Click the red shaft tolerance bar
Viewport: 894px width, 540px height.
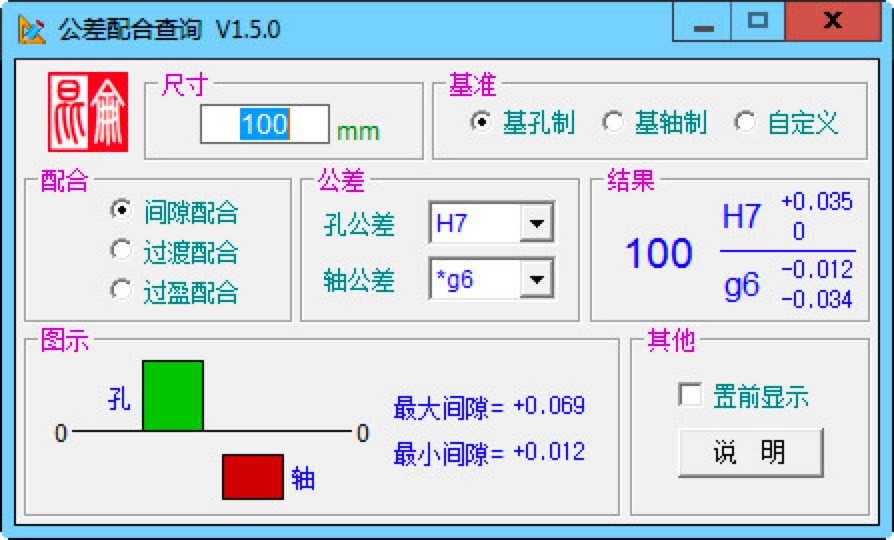pos(253,477)
